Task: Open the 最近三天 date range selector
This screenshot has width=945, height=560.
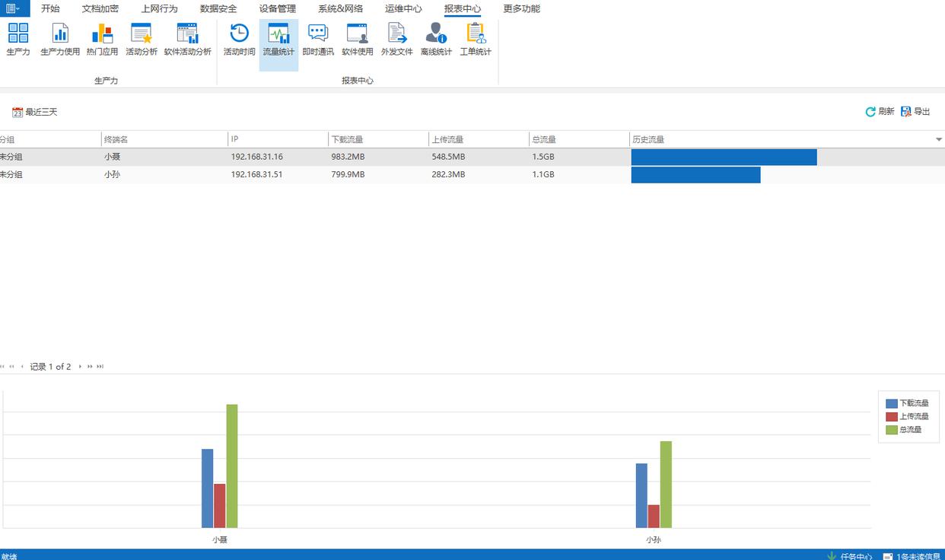Action: pyautogui.click(x=35, y=112)
